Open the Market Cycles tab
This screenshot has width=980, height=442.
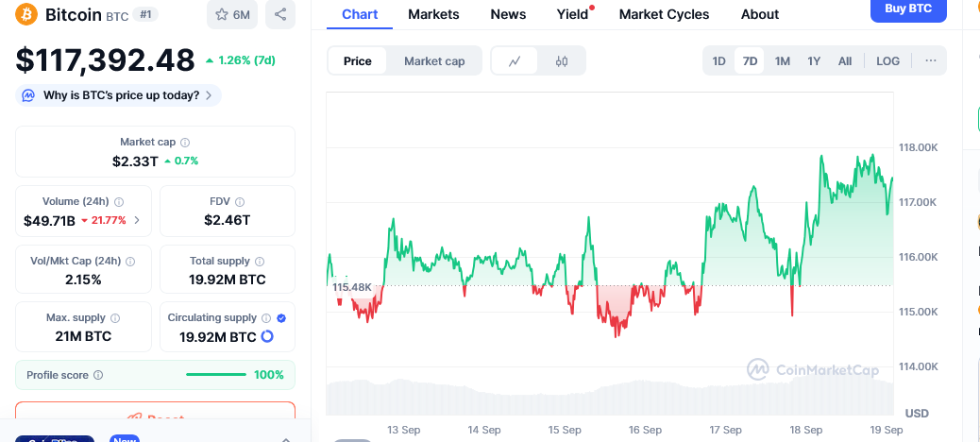664,14
